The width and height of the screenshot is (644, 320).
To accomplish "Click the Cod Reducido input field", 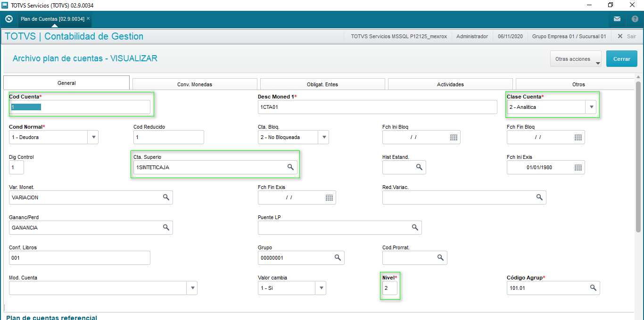I will (169, 137).
